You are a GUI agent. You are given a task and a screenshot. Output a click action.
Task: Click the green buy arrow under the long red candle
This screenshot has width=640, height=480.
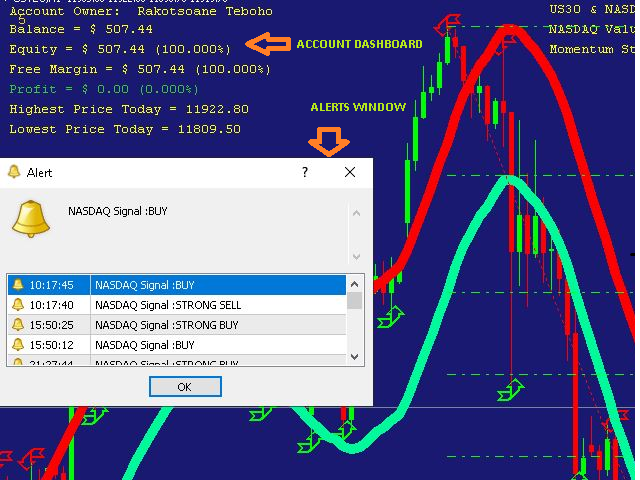[510, 390]
